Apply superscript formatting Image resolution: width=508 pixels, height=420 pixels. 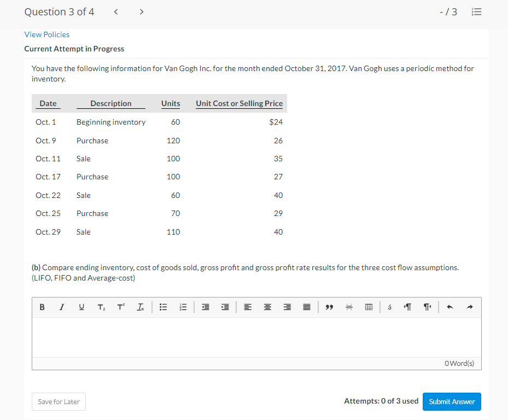121,307
